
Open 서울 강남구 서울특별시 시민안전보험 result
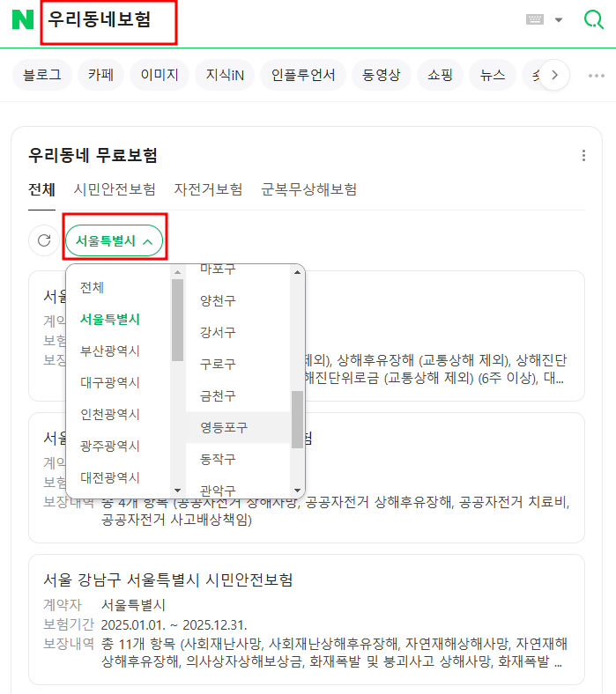click(x=168, y=580)
